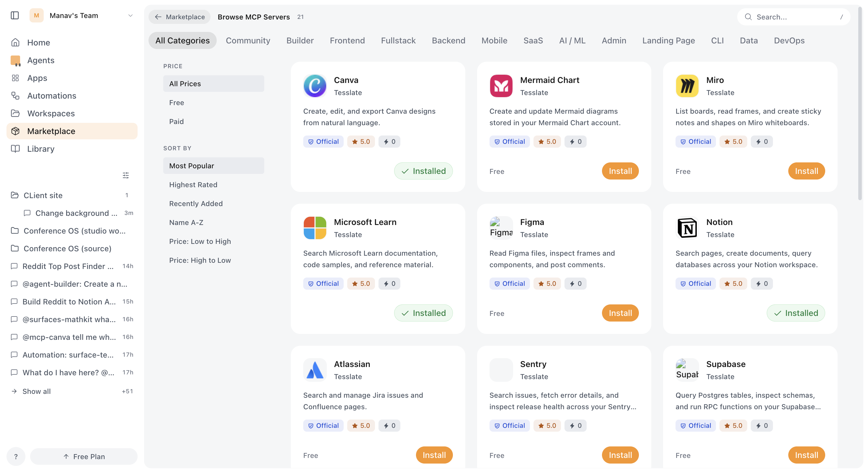The width and height of the screenshot is (868, 473).
Task: Click the Show all arrow icon
Action: (x=14, y=391)
